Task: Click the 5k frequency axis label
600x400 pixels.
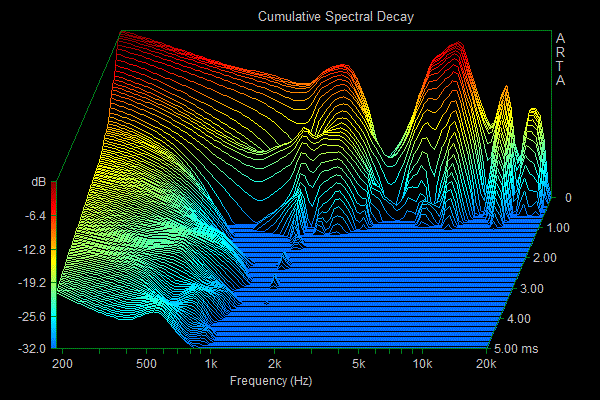Action: point(359,364)
